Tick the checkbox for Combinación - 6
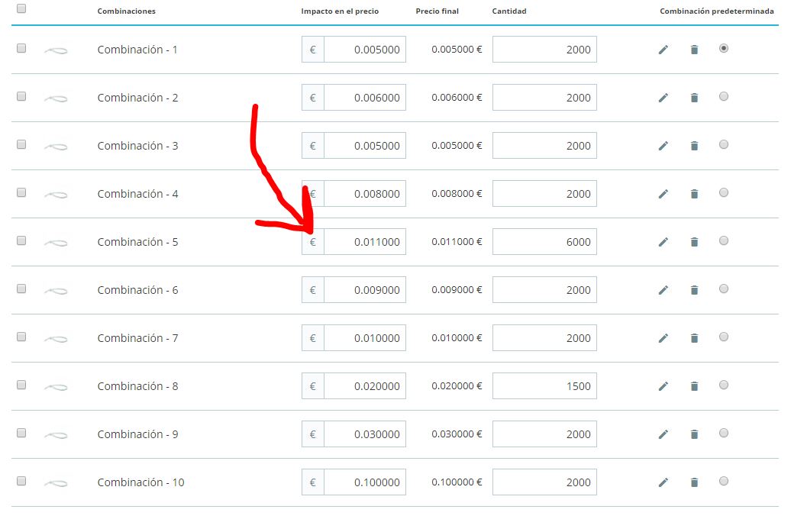Viewport: 791px width, 532px height. click(x=21, y=289)
